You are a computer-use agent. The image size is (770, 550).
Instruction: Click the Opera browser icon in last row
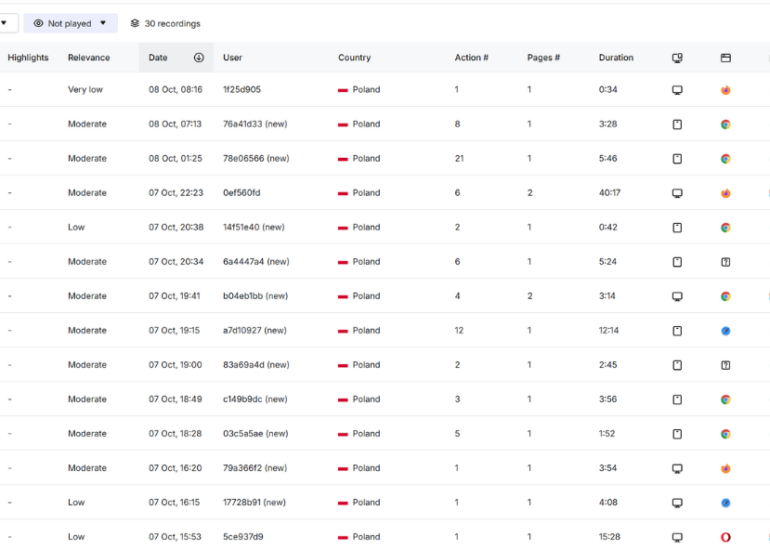click(725, 537)
